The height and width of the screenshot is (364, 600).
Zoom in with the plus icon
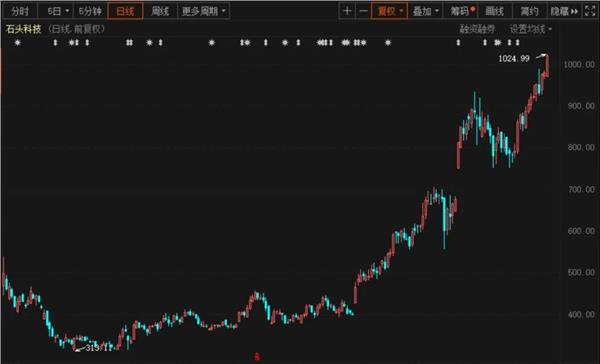(347, 11)
